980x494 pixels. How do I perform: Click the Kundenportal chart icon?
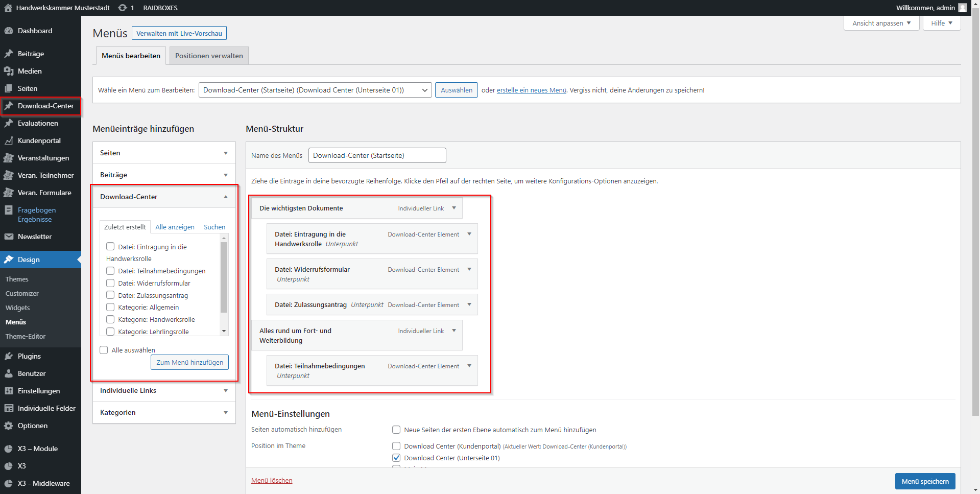9,140
